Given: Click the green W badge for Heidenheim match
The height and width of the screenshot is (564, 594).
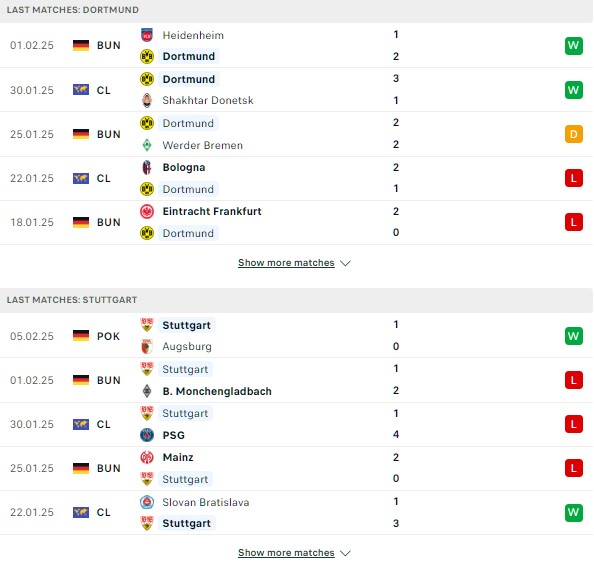Looking at the screenshot, I should pyautogui.click(x=574, y=45).
